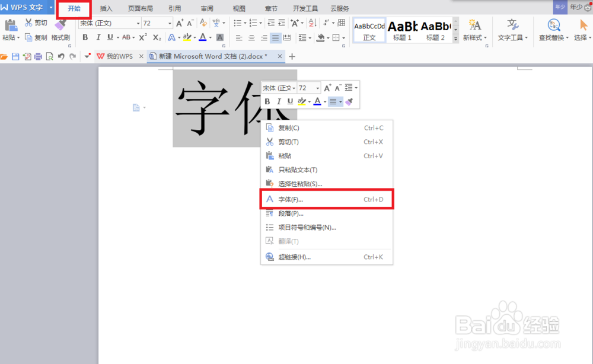
Task: Add new document tab with plus
Action: 292,57
